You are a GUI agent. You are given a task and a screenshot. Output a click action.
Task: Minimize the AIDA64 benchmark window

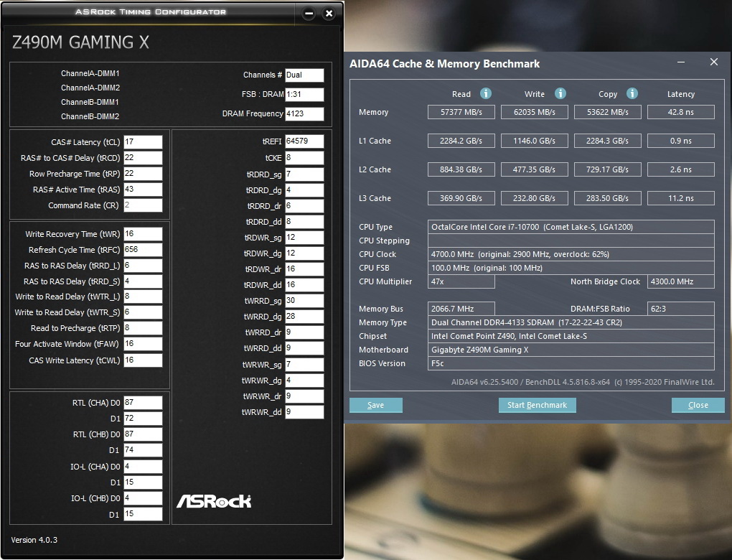click(681, 62)
